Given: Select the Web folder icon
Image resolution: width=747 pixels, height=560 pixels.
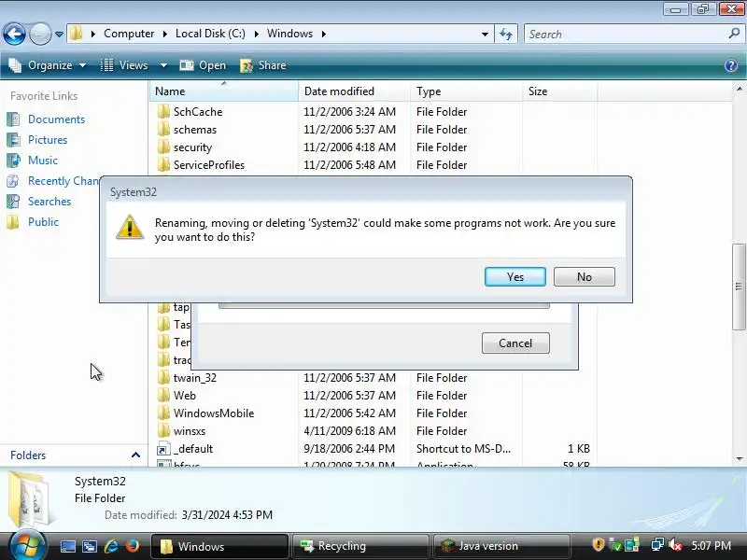Looking at the screenshot, I should (163, 395).
